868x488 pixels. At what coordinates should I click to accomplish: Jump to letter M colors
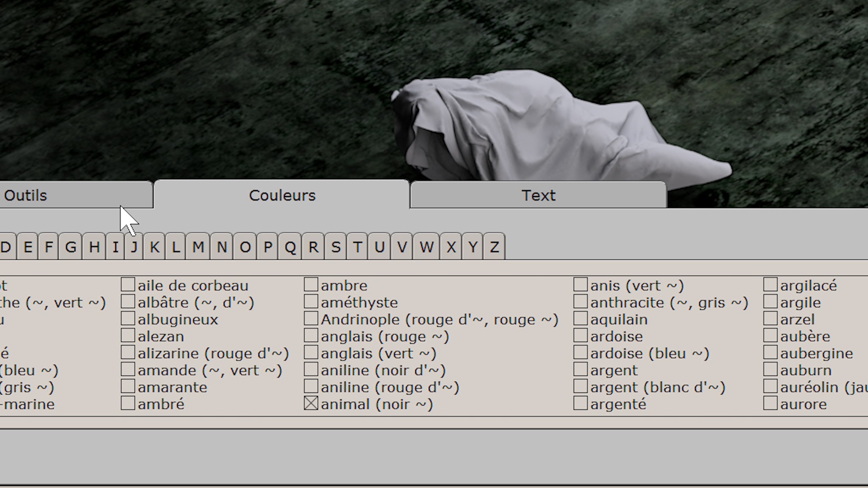(198, 247)
